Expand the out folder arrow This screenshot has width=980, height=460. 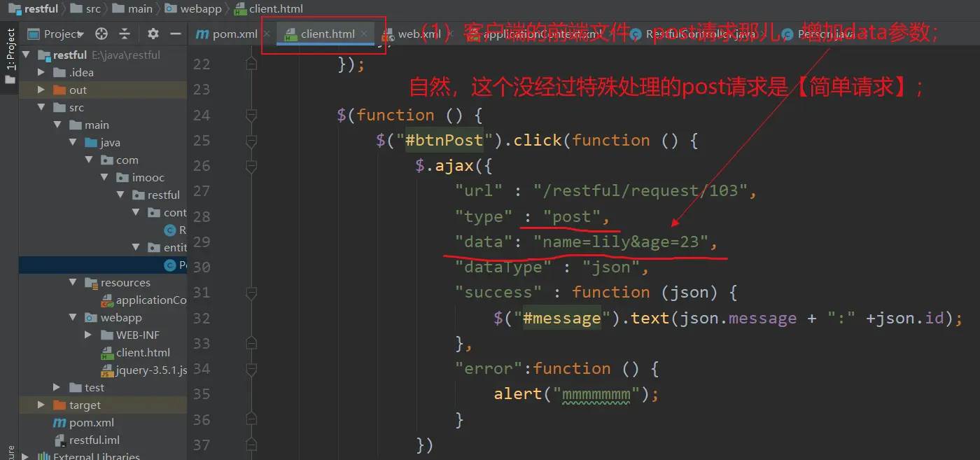pyautogui.click(x=41, y=90)
